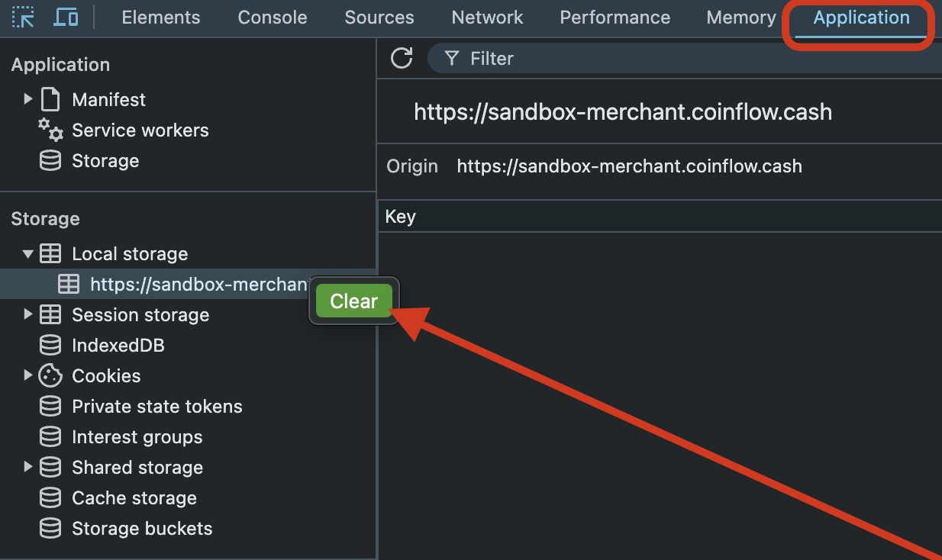The width and height of the screenshot is (942, 560).
Task: Select the Shared storage label
Action: point(137,468)
